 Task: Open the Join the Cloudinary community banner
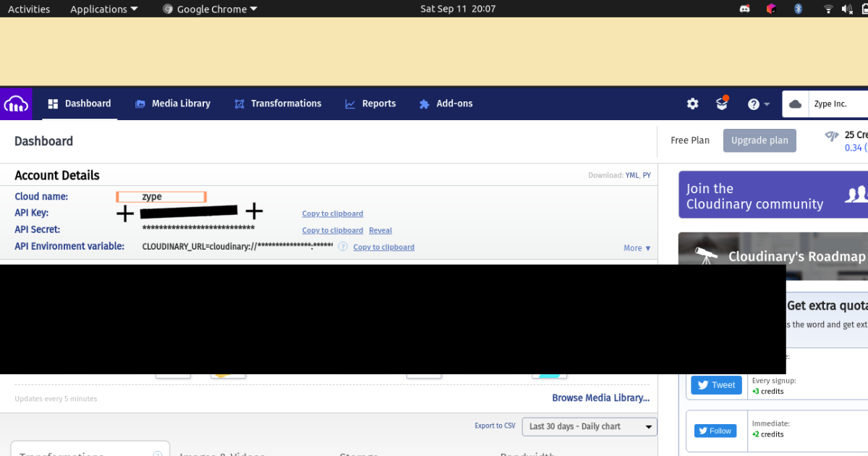pyautogui.click(x=773, y=195)
